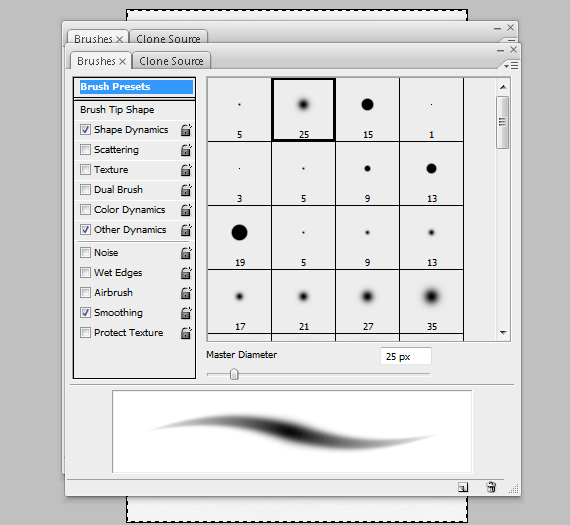Viewport: 570px width, 525px height.
Task: Disable the Other Dynamics checkbox
Action: (x=85, y=229)
